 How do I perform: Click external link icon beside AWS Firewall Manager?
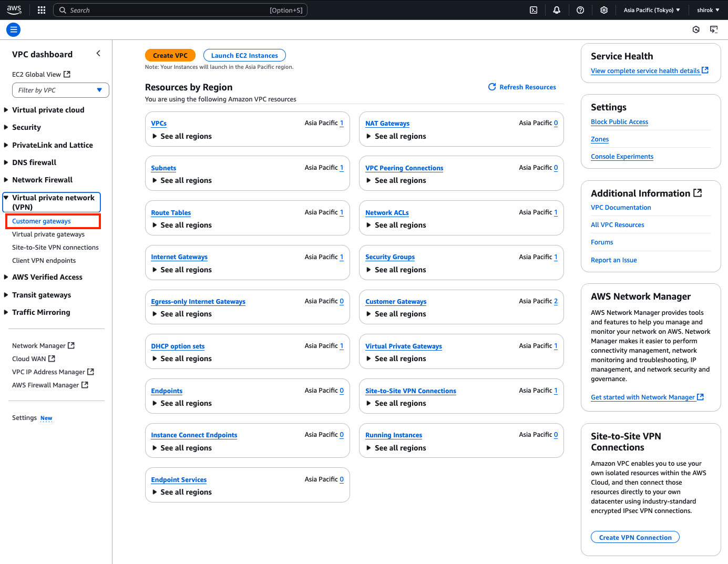(x=85, y=385)
